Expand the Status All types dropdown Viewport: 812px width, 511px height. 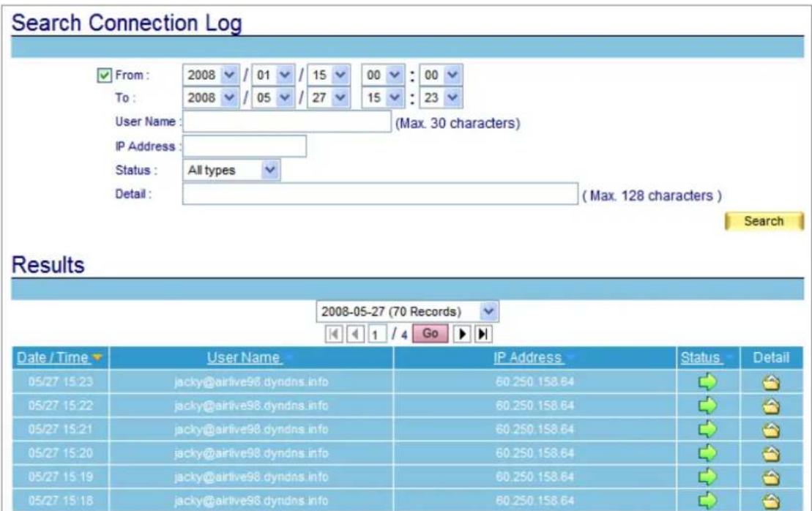click(x=231, y=171)
